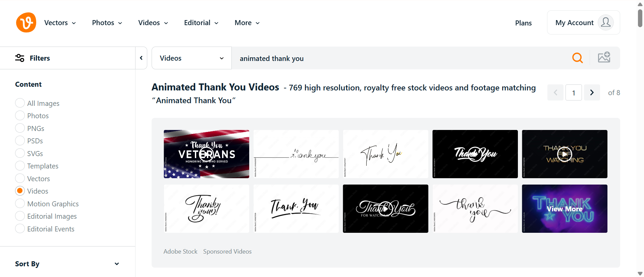The image size is (644, 277).
Task: Select the Vectors content filter
Action: (x=20, y=178)
